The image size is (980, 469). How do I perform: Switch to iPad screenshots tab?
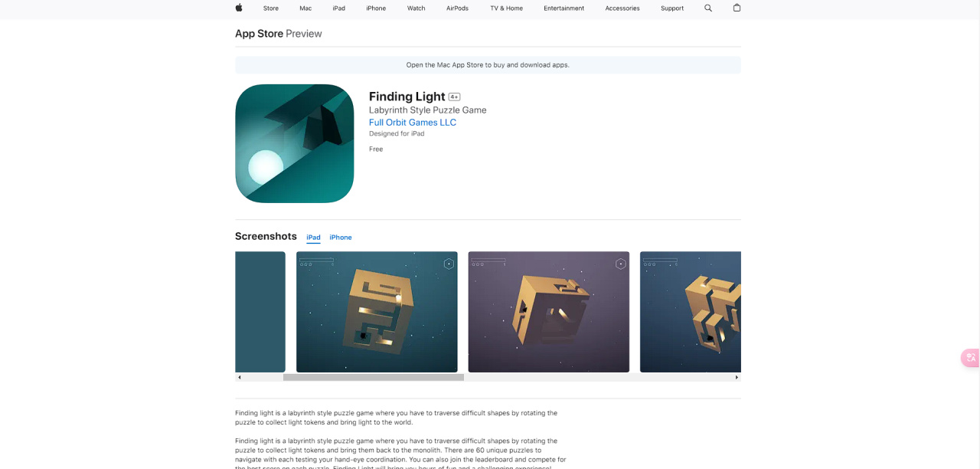pyautogui.click(x=313, y=238)
